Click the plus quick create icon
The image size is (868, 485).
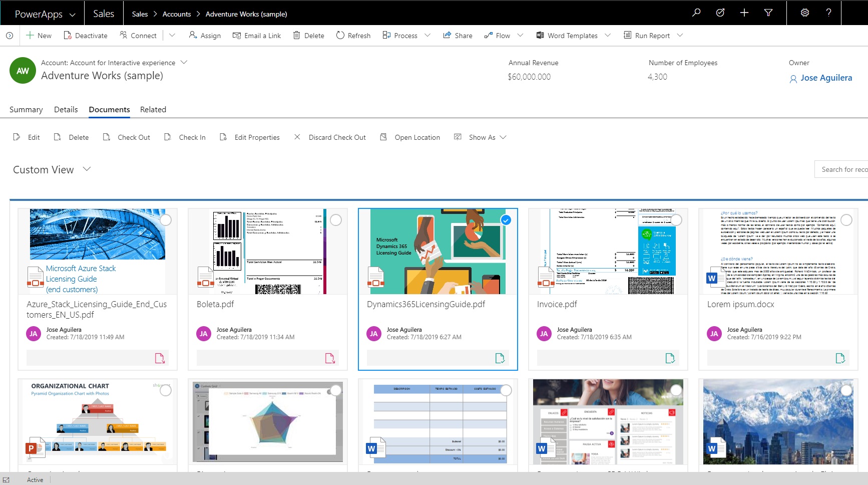744,13
